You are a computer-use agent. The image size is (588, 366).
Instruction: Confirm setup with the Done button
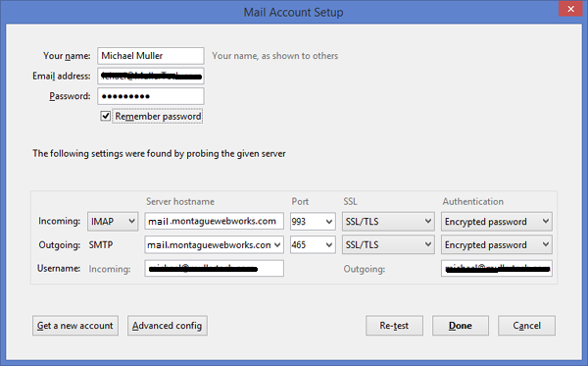[461, 326]
